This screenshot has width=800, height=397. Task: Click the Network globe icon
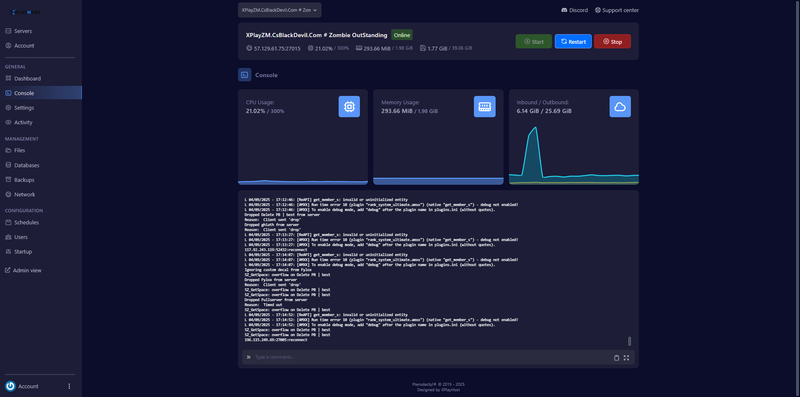tap(8, 194)
